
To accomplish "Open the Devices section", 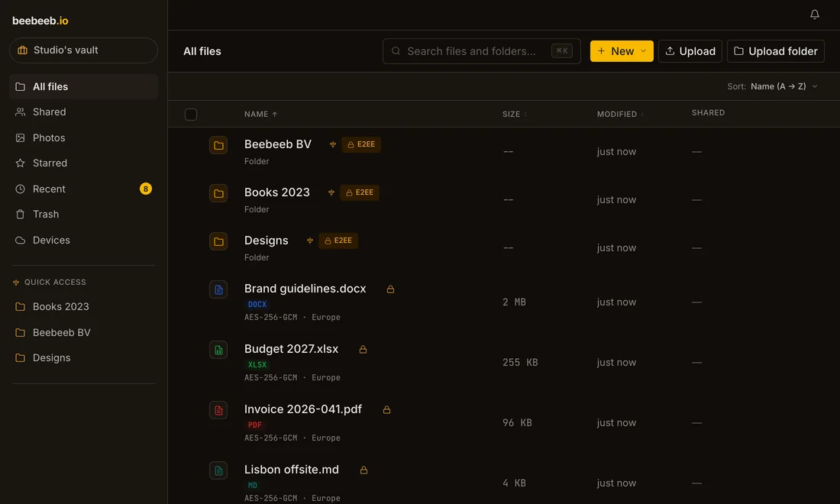I will (x=83, y=240).
